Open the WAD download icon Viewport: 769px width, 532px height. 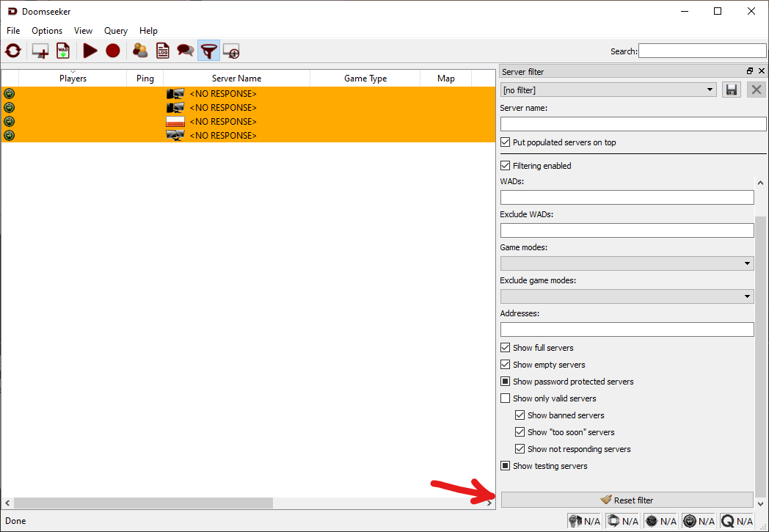click(63, 51)
